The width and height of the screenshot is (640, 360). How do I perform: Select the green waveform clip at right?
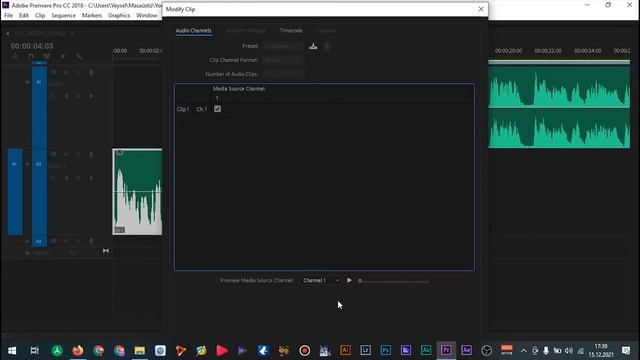coord(559,107)
